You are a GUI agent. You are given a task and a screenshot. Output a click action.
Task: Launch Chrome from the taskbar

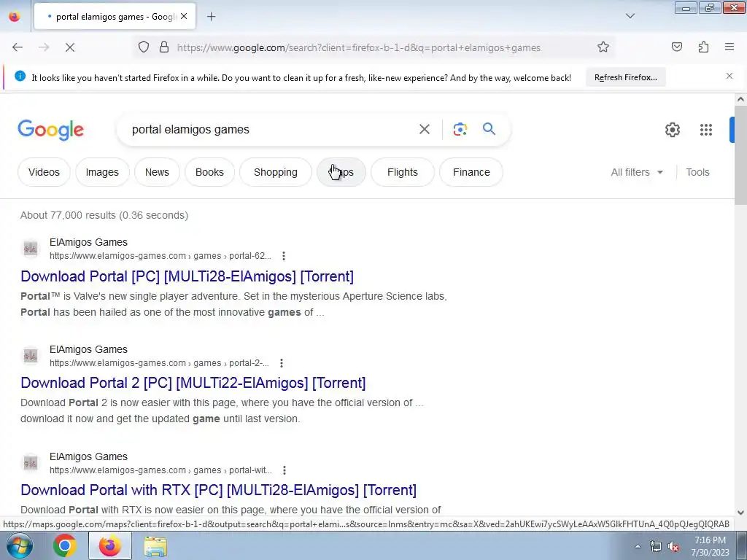[x=65, y=545]
